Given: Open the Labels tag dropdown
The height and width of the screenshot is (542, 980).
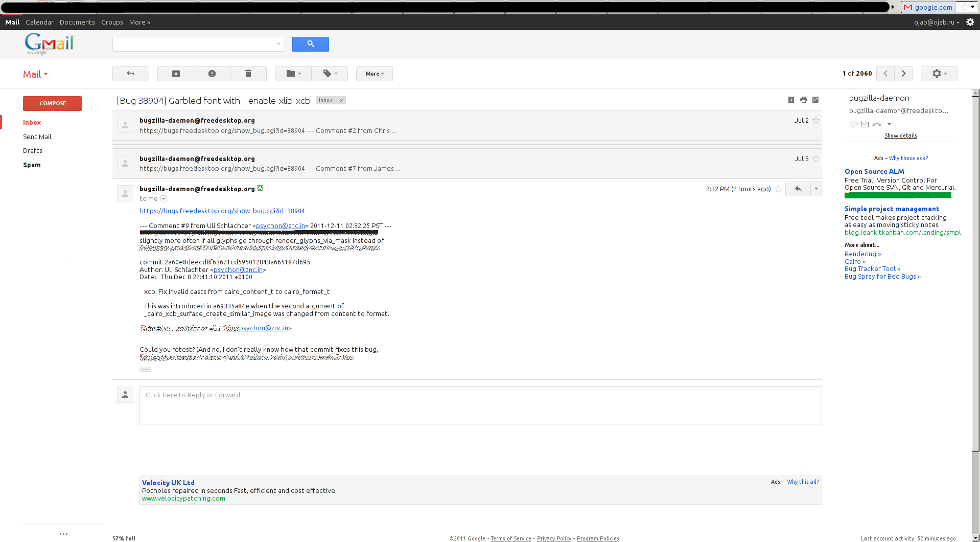Looking at the screenshot, I should tap(330, 74).
